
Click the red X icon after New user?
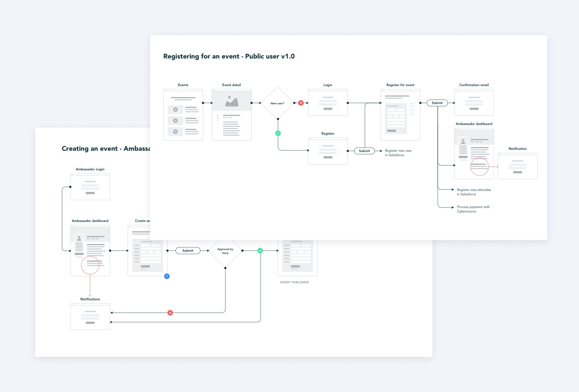click(301, 103)
